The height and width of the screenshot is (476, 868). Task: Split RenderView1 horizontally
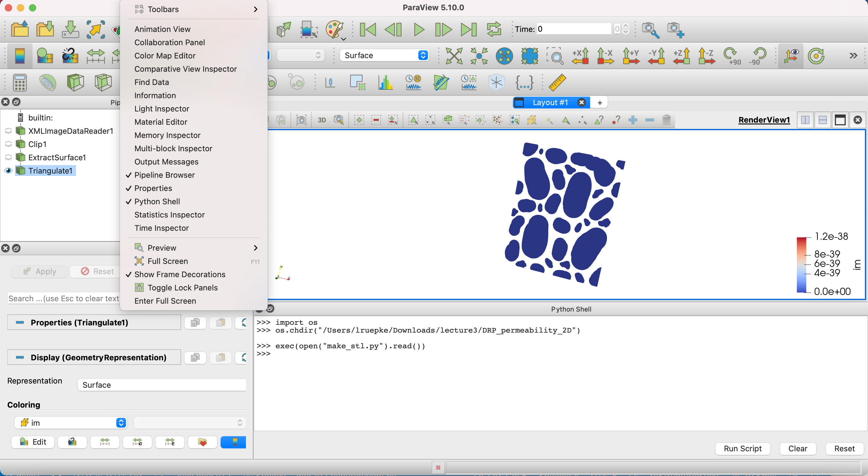(805, 120)
